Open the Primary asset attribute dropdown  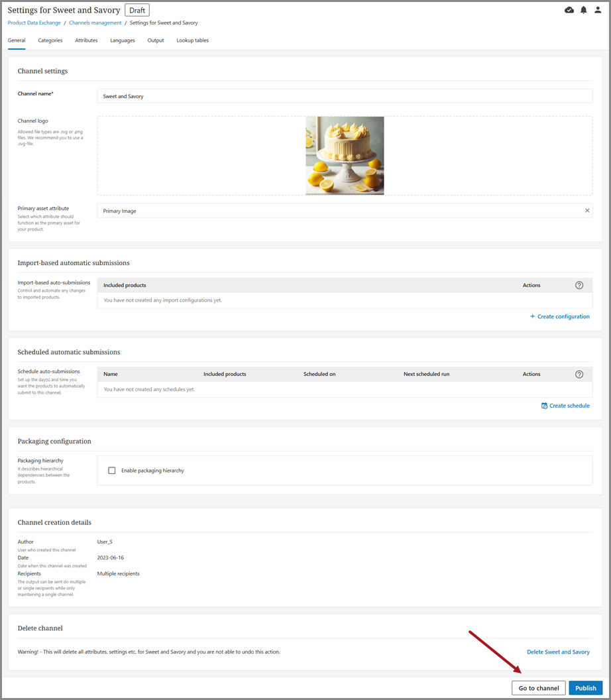click(x=338, y=211)
